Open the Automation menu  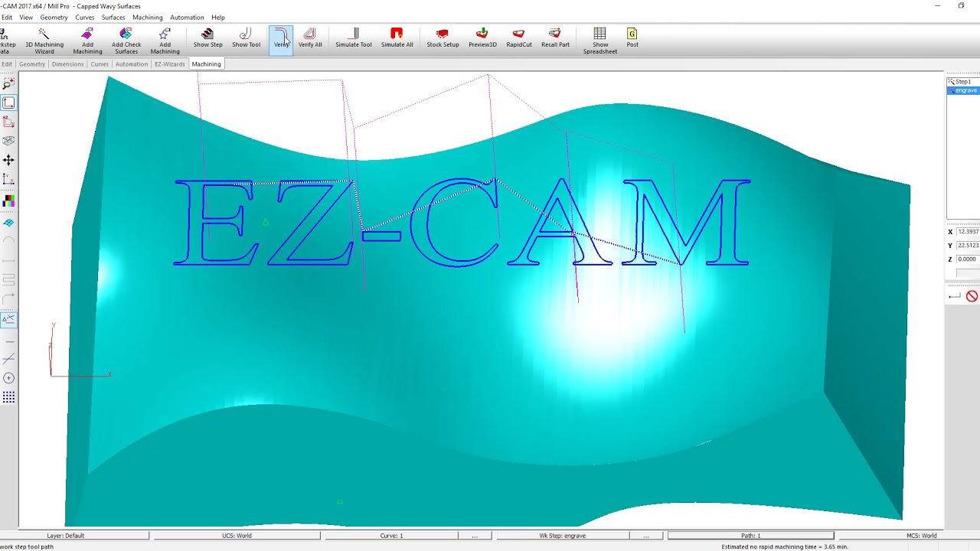[187, 18]
